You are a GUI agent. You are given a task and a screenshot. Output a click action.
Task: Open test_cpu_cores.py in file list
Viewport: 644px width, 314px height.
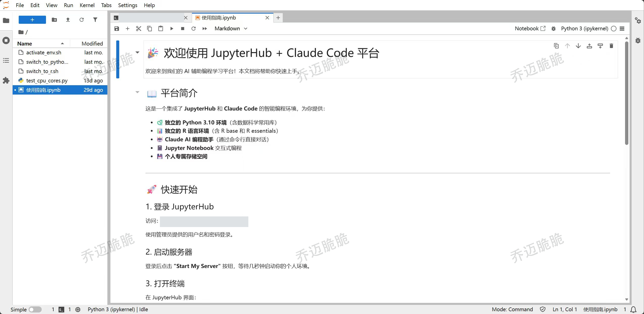tap(60, 81)
